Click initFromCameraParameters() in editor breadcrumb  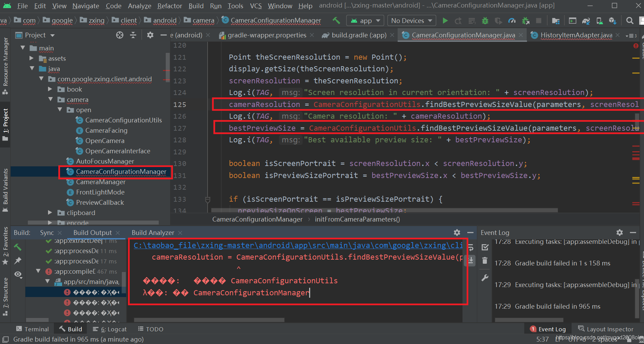pos(358,219)
